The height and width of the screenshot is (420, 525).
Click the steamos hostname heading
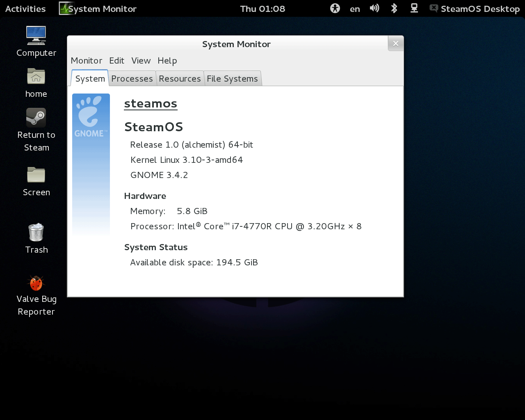point(151,103)
